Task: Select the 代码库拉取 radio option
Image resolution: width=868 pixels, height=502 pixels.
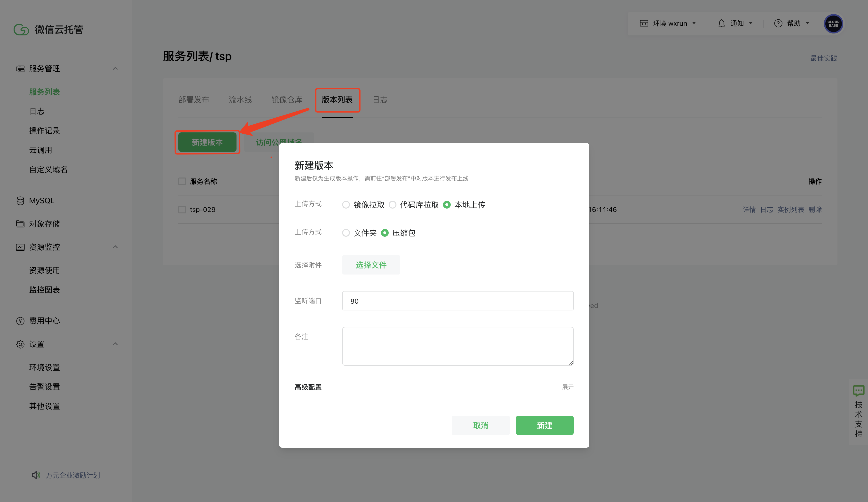Action: pos(392,205)
